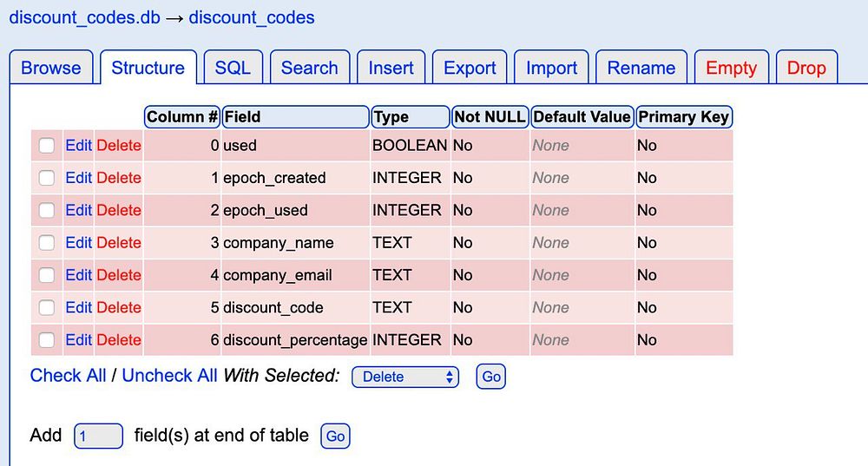Toggle the epoch_used row checkbox
This screenshot has width=868, height=466.
[x=47, y=211]
